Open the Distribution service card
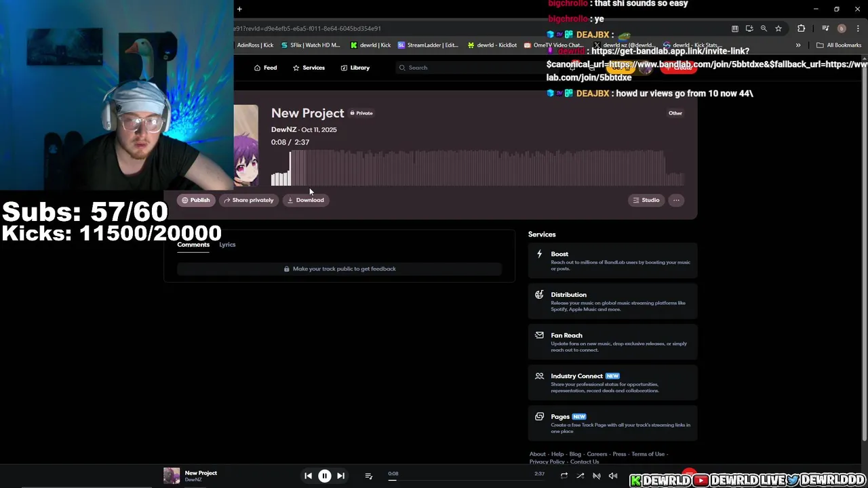Screen dimensions: 868x488 [x=612, y=302]
